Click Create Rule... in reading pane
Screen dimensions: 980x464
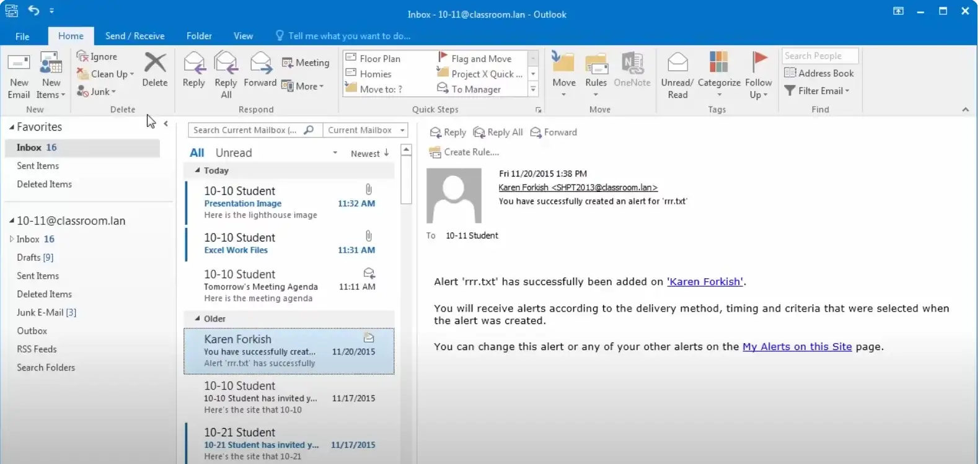[x=470, y=152]
